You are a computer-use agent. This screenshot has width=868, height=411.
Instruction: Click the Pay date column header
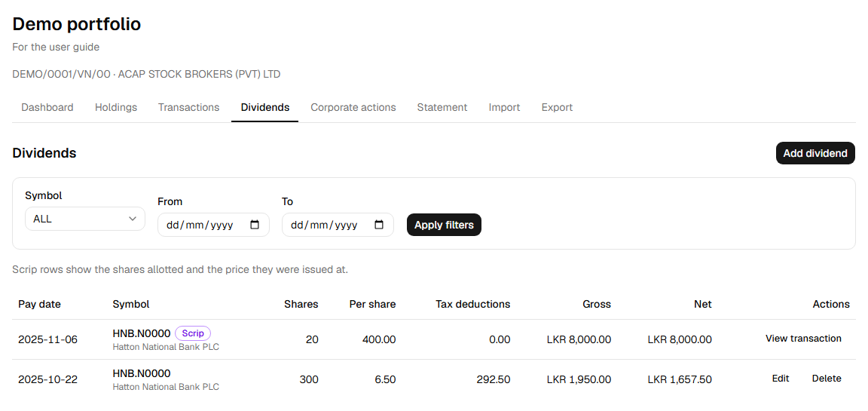[39, 304]
